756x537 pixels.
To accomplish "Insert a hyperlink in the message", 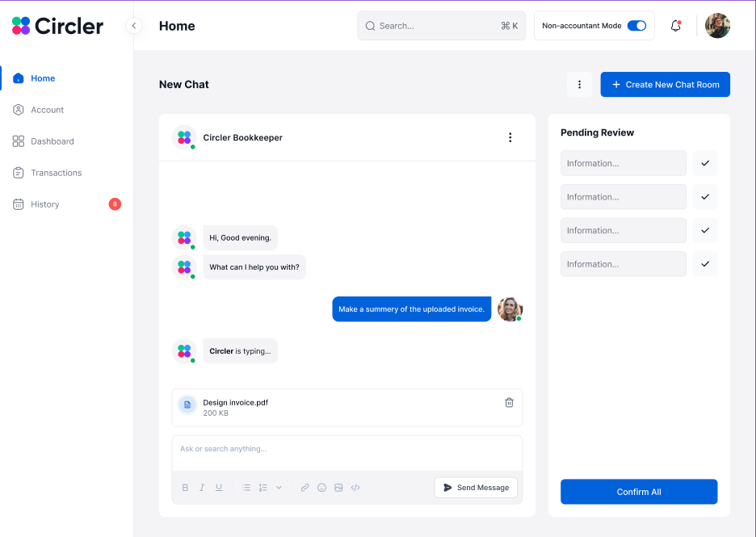I will (x=304, y=487).
